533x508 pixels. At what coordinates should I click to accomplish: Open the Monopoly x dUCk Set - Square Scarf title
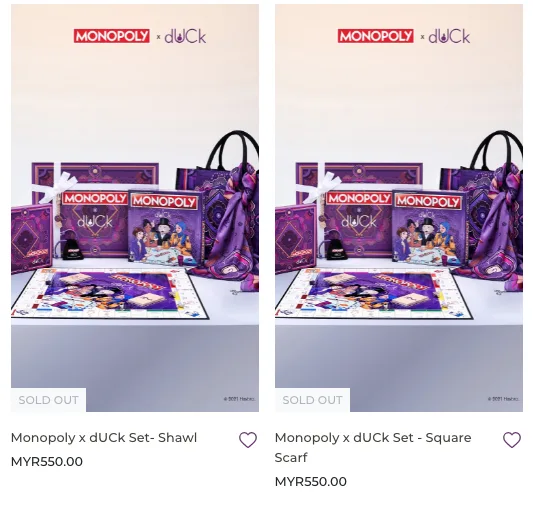373,447
